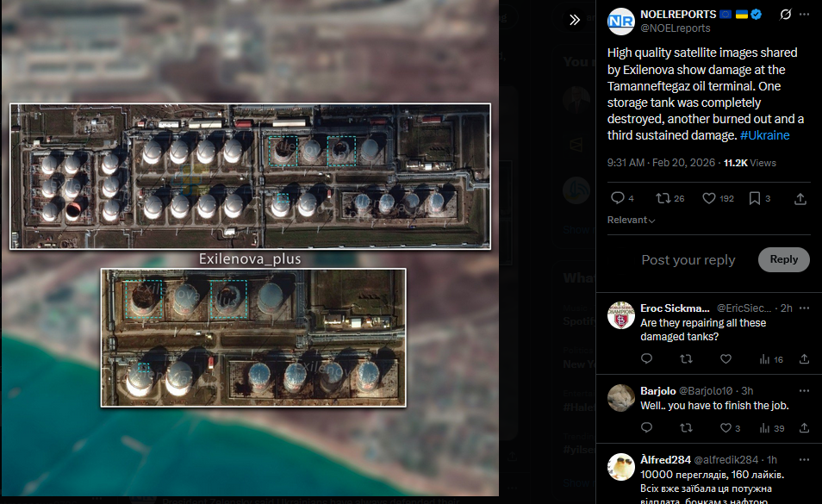Collapse the sidebar with double-chevron icon

tap(575, 20)
